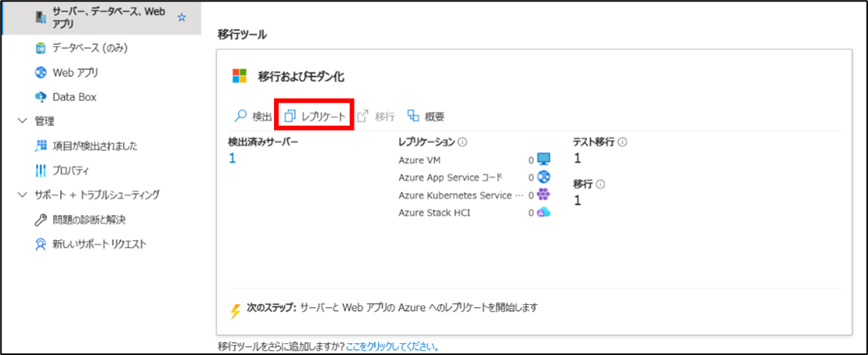Click Azure App Service コード label
Image resolution: width=868 pixels, height=355 pixels.
(450, 177)
